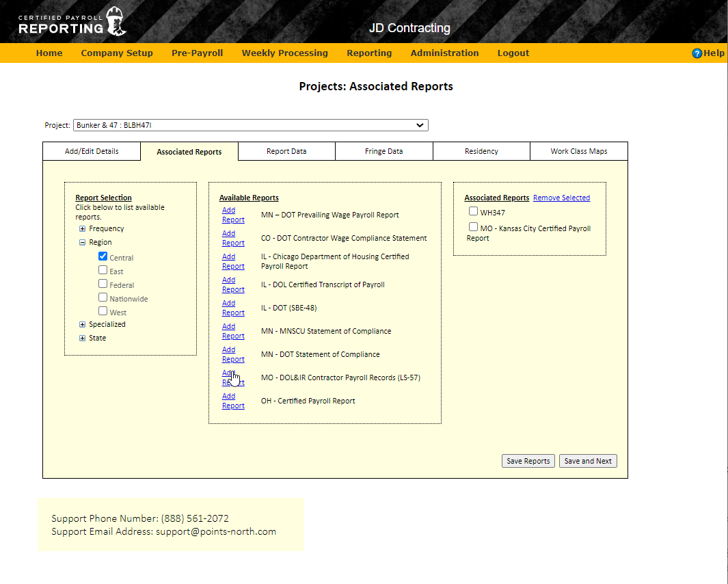The width and height of the screenshot is (728, 584).
Task: Add CO DOT Contractor Wage Compliance Statement
Action: click(233, 239)
